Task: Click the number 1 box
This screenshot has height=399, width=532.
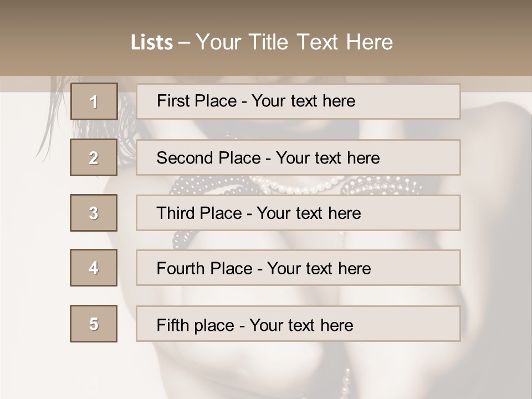Action: 94,101
